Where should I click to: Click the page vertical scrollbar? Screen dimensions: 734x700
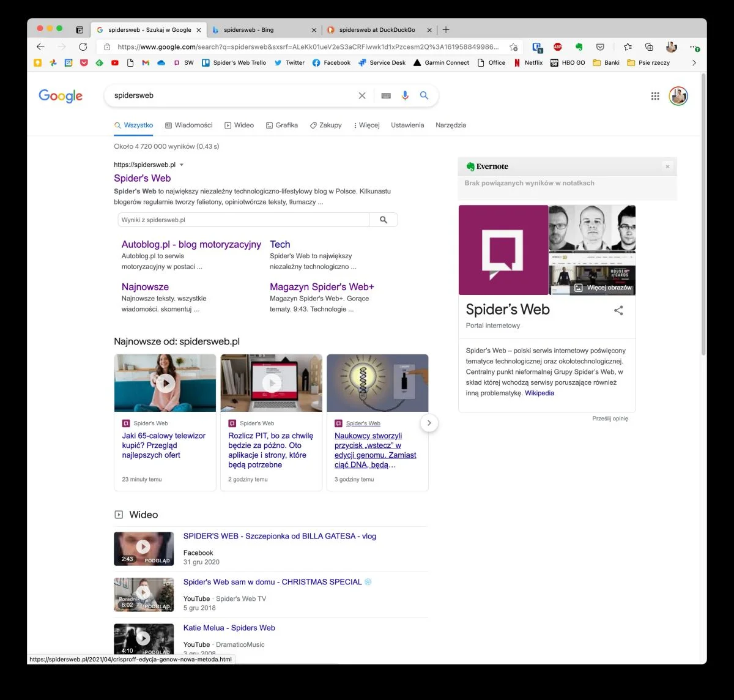click(703, 214)
